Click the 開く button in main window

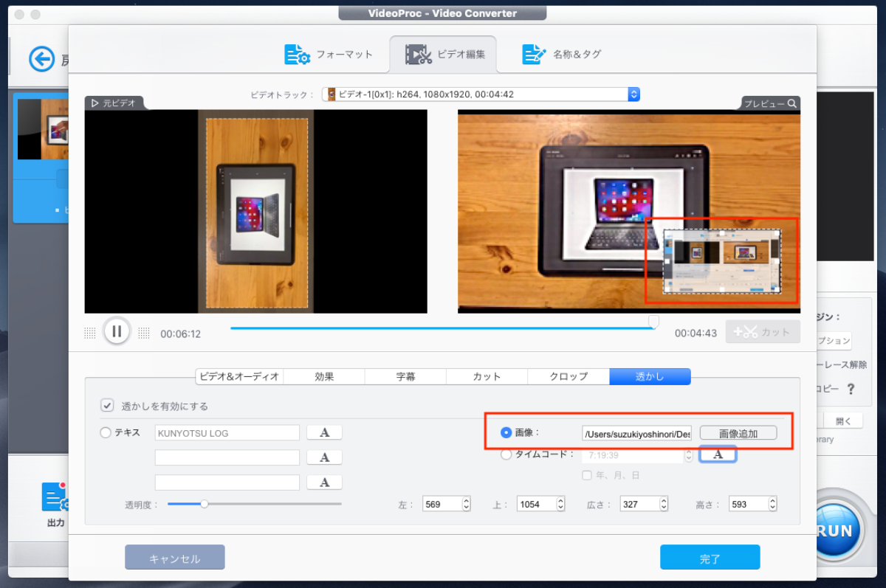(x=843, y=421)
